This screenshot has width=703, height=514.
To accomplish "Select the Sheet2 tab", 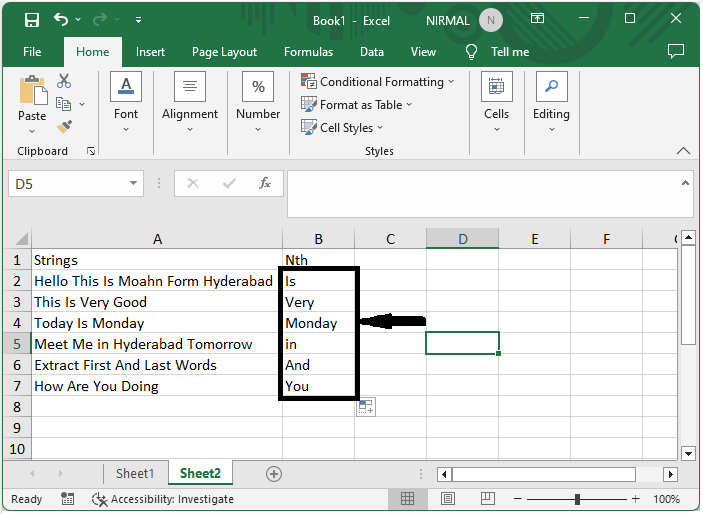I will tap(200, 474).
